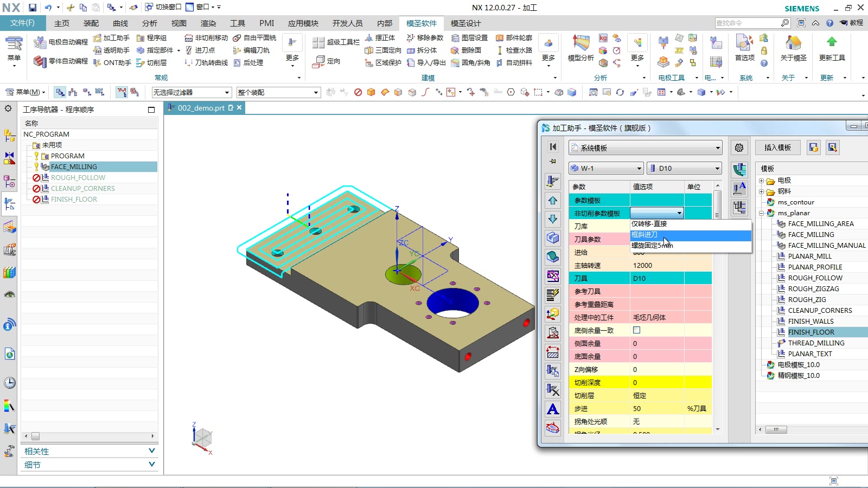The height and width of the screenshot is (488, 868).
Task: Open the 无选择过滤器 dropdown
Action: (x=192, y=93)
